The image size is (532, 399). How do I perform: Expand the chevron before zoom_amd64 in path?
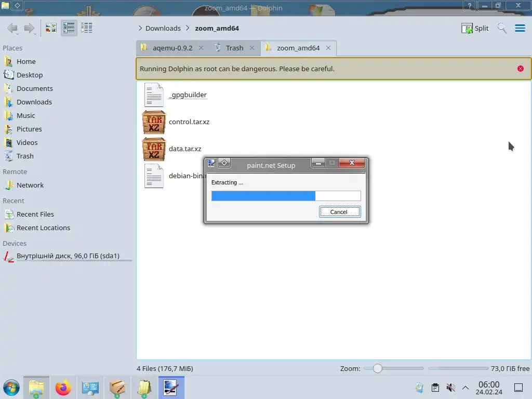click(x=188, y=28)
